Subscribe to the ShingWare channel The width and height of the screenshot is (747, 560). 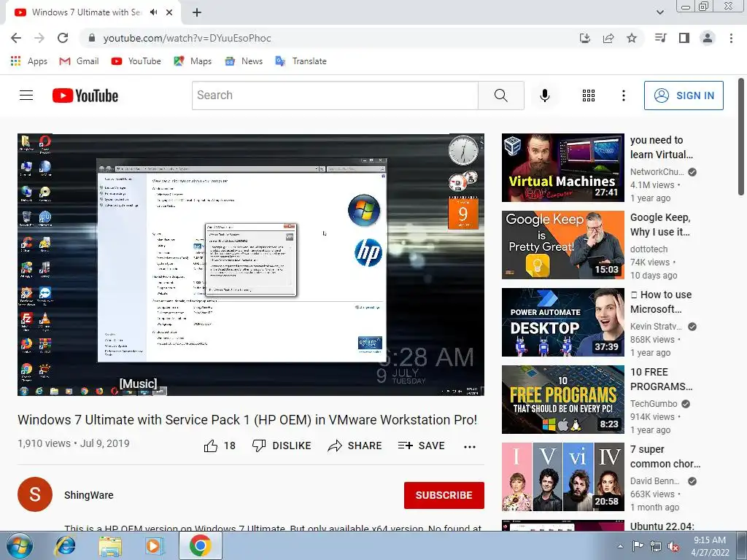click(444, 495)
